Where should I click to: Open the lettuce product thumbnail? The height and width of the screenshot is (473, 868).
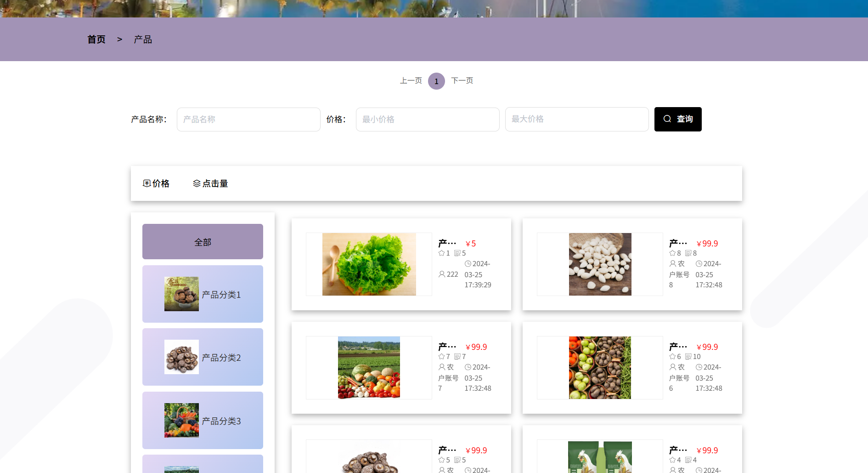369,264
